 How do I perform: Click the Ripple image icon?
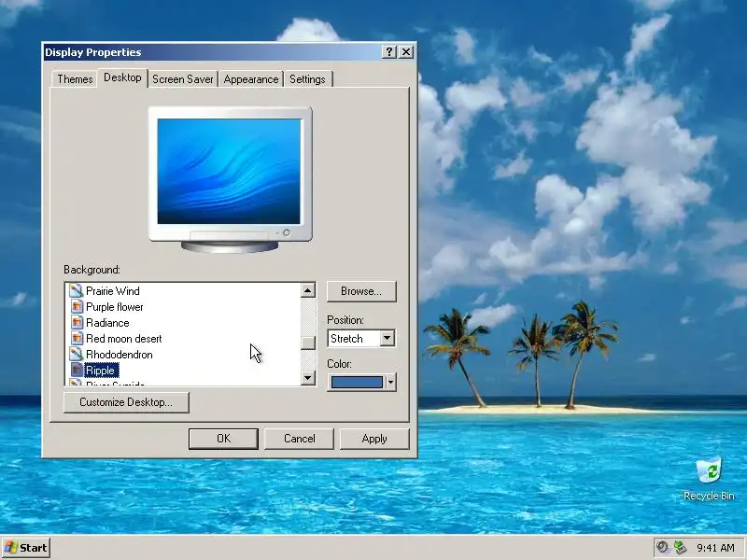click(77, 370)
